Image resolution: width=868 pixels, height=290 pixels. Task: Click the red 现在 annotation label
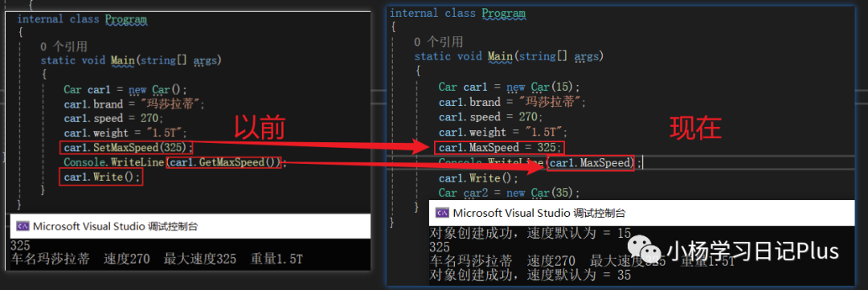tap(696, 129)
